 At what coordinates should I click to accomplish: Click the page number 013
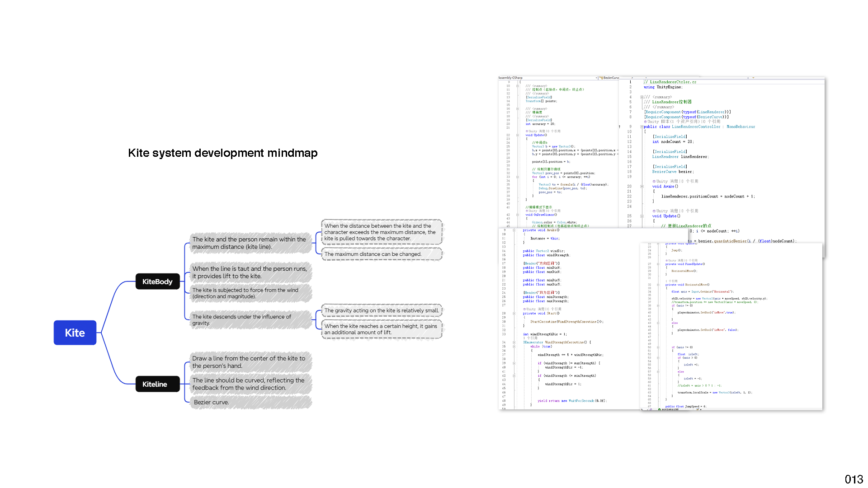tap(854, 479)
